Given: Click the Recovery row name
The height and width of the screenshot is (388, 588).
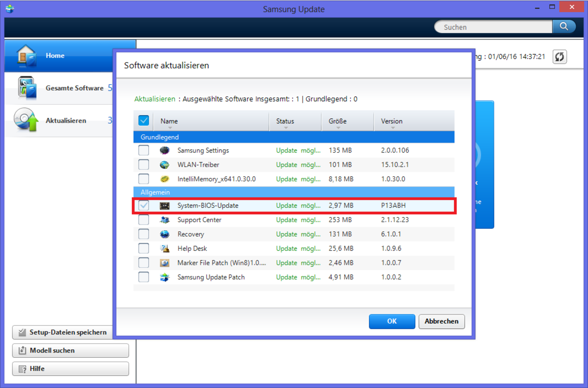Looking at the screenshot, I should point(191,234).
